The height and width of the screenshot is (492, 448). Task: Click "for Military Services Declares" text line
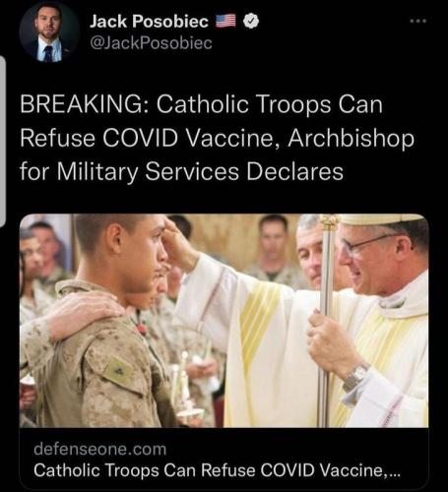tap(181, 171)
